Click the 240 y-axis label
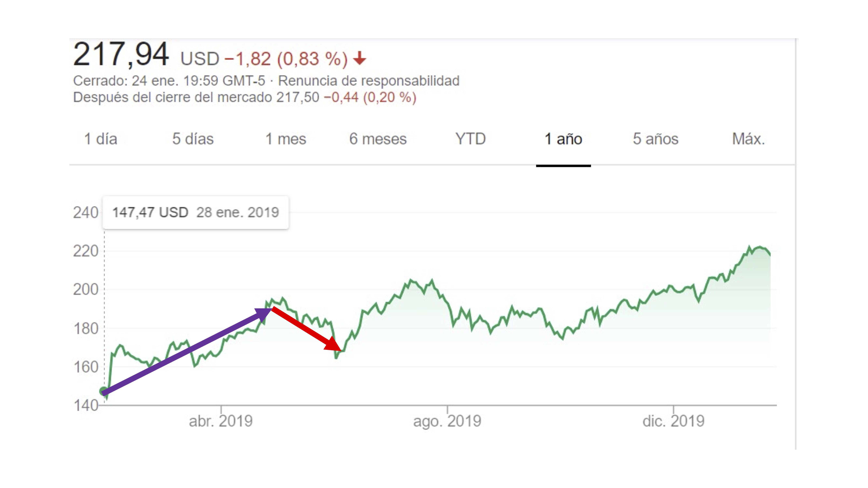Viewport: 868px width, 488px height. 86,213
